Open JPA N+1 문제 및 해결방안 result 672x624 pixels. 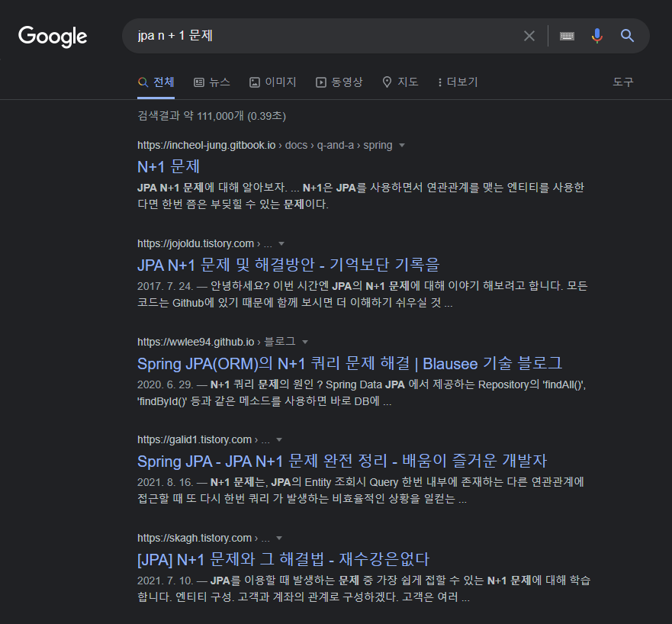288,265
